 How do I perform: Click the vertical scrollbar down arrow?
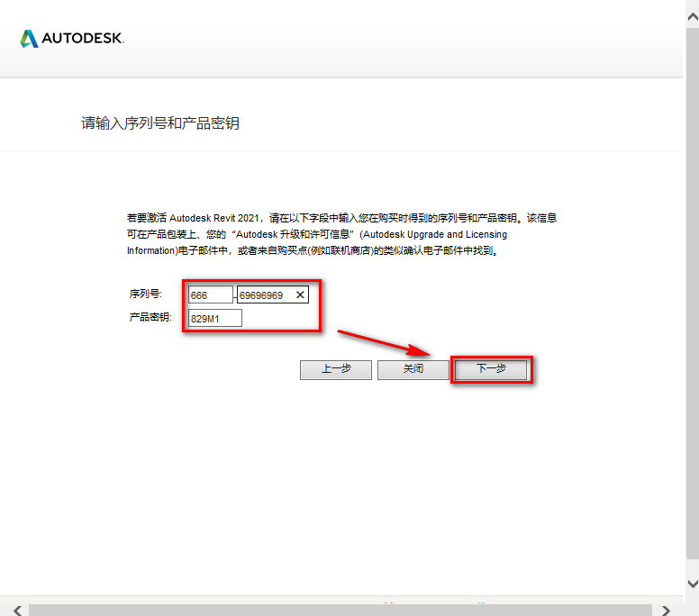coord(692,584)
